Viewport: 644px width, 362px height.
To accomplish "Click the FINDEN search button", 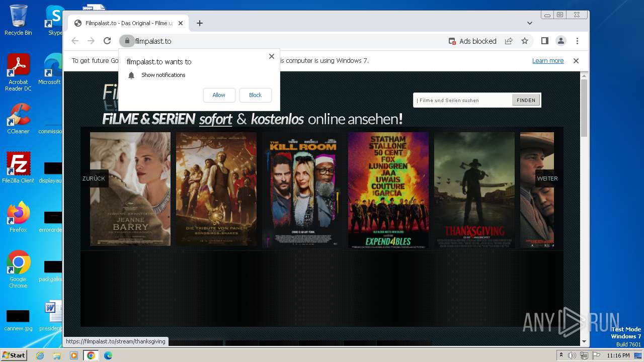I will pyautogui.click(x=526, y=100).
